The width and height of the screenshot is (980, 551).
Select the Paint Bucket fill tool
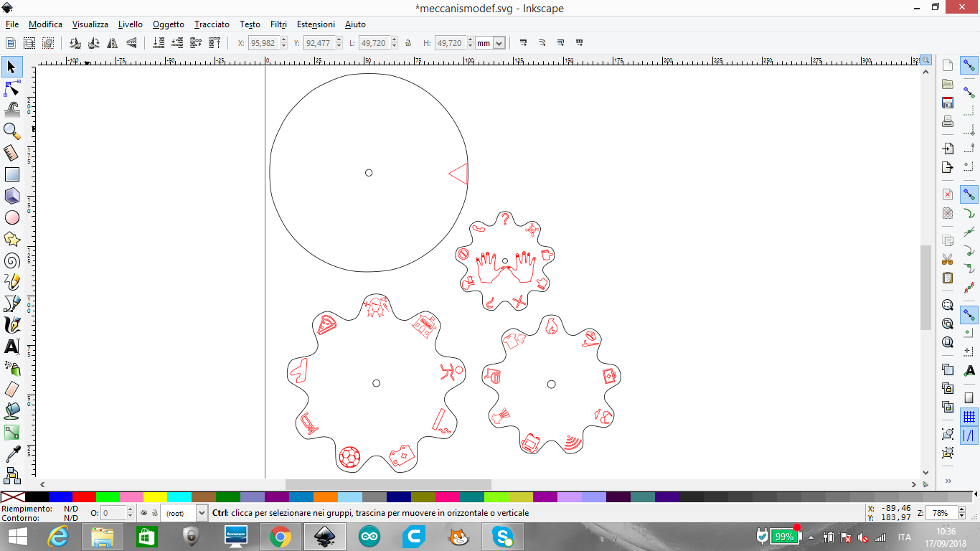tap(11, 411)
